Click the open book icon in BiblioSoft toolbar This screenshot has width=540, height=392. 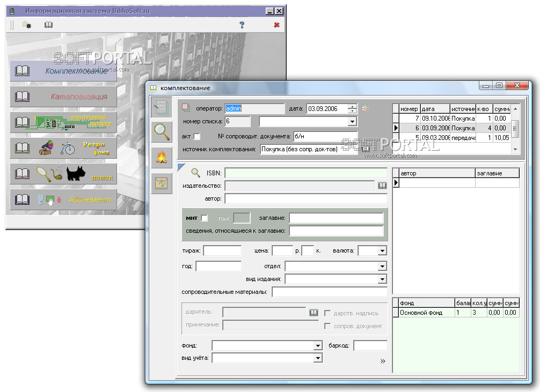point(48,25)
